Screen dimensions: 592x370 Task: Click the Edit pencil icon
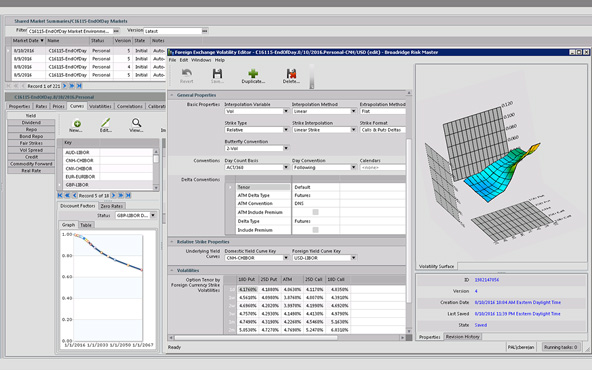105,123
